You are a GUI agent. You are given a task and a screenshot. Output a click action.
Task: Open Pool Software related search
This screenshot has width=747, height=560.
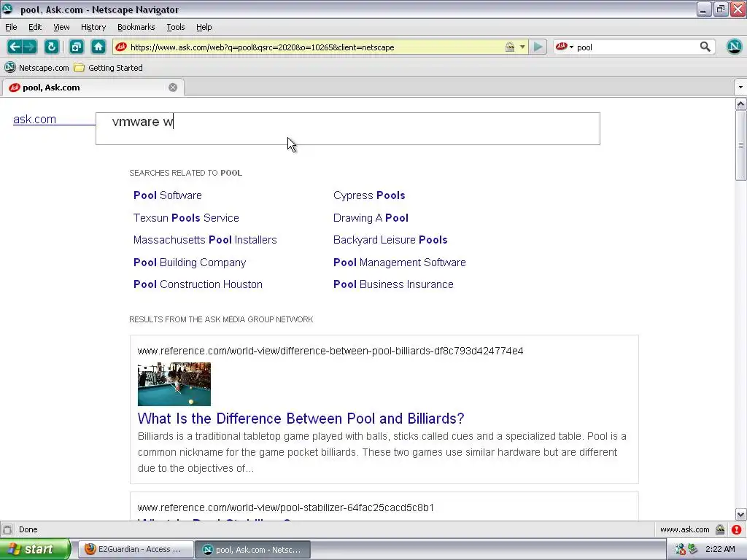[x=167, y=195]
